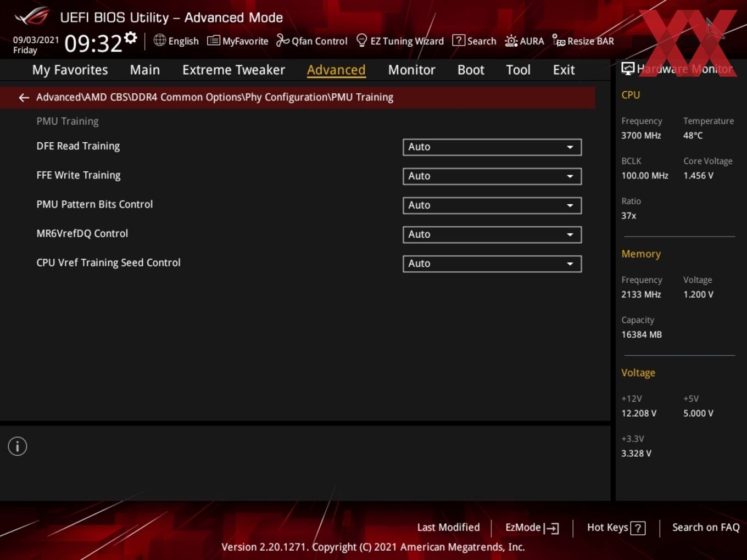Select CPU Vref Training Seed Control label
Screen dimensions: 747x560
click(x=108, y=262)
